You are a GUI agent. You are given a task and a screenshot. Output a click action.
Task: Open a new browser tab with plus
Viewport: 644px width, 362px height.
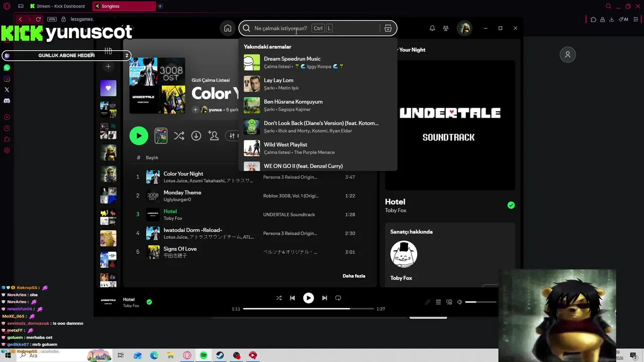point(160,6)
